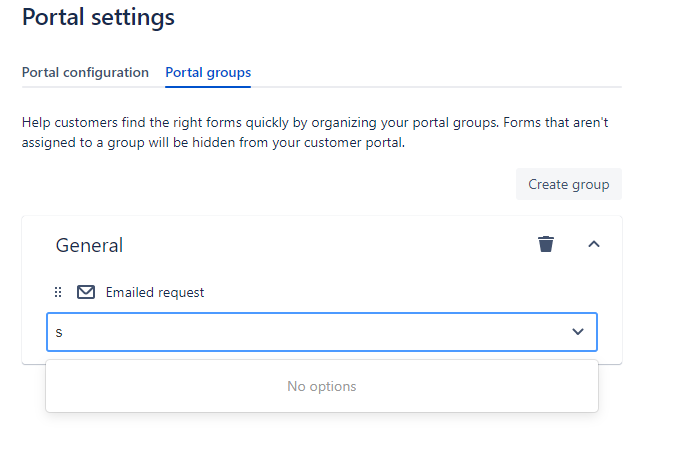Select the Portal groups tab
683x464 pixels.
[208, 72]
